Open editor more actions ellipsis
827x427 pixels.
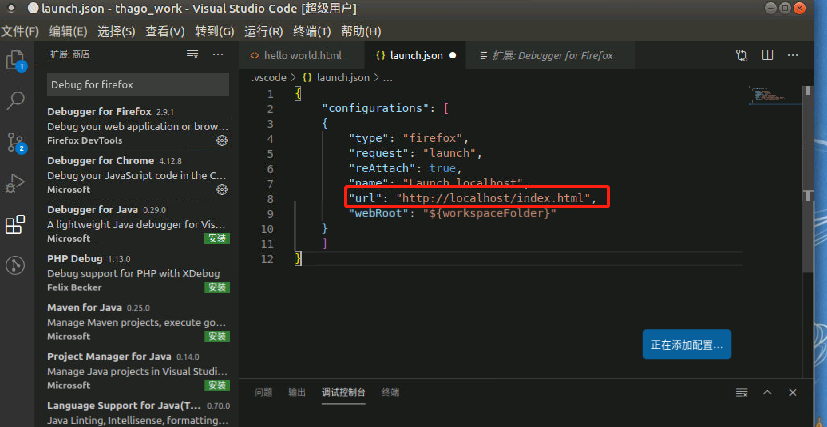tap(793, 55)
